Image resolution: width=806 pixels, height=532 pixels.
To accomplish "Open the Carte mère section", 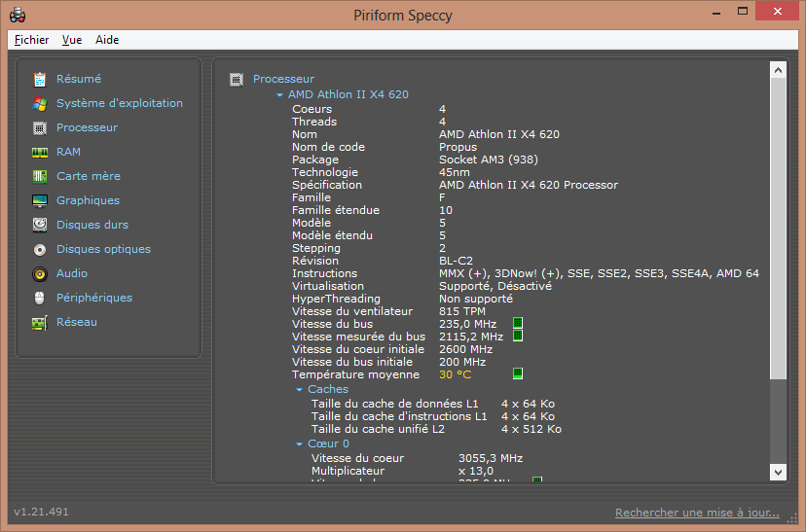I will 89,176.
